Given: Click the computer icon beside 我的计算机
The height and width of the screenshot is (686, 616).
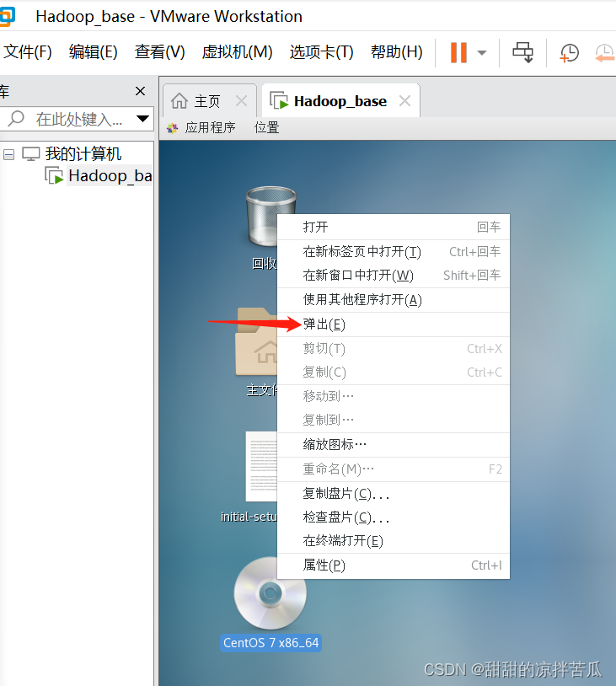Looking at the screenshot, I should click(31, 154).
